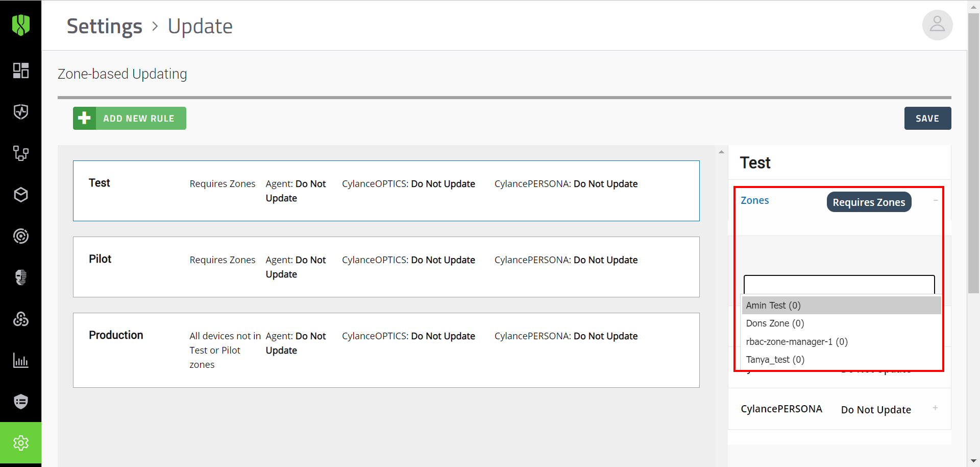Open the zone selection dropdown field
Viewport: 980px width, 467px height.
click(x=838, y=285)
